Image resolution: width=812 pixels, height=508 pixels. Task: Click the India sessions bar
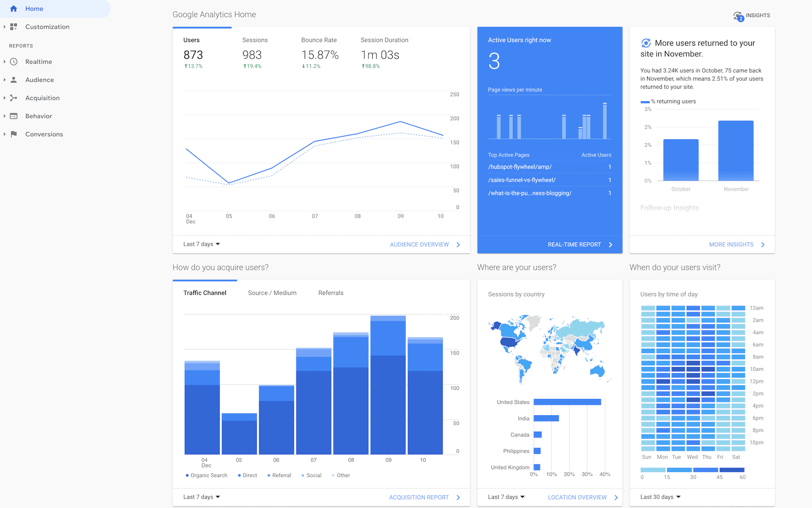(546, 418)
